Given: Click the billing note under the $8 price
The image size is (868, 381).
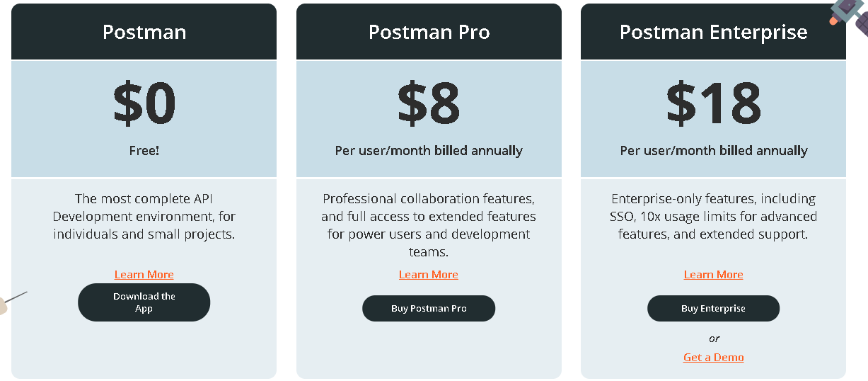Looking at the screenshot, I should [429, 151].
